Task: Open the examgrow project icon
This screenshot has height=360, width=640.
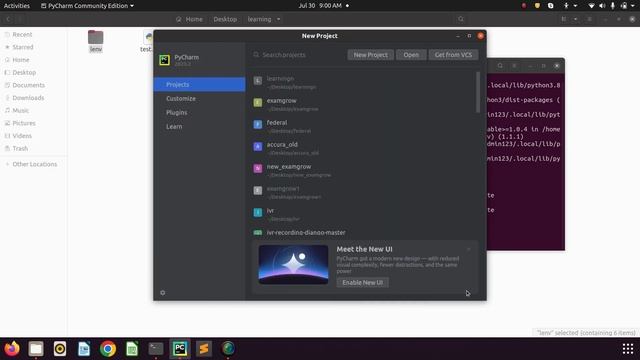Action: point(258,102)
